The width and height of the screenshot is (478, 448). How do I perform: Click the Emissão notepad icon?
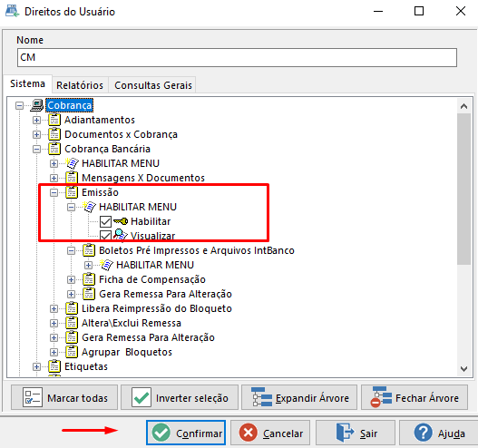point(72,192)
